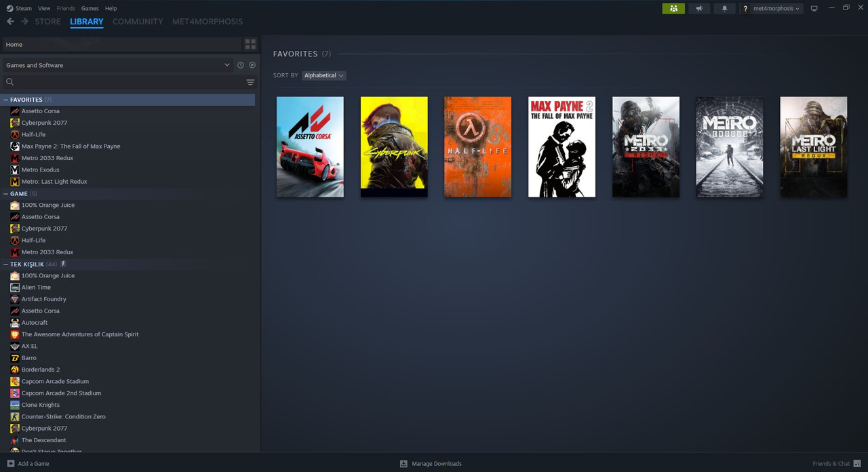Image resolution: width=868 pixels, height=472 pixels.
Task: Open the Max Payne 2 cover thumbnail
Action: [561, 146]
